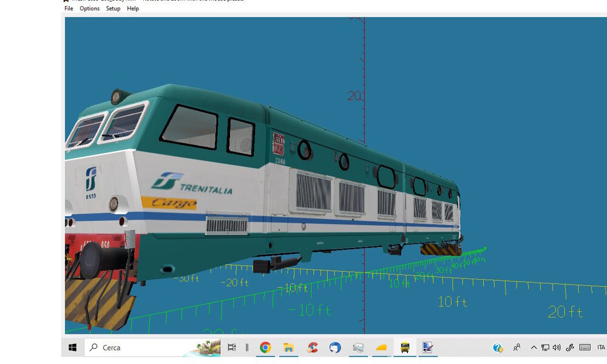This screenshot has width=607, height=364.
Task: Open Task View from the taskbar
Action: pyautogui.click(x=231, y=348)
